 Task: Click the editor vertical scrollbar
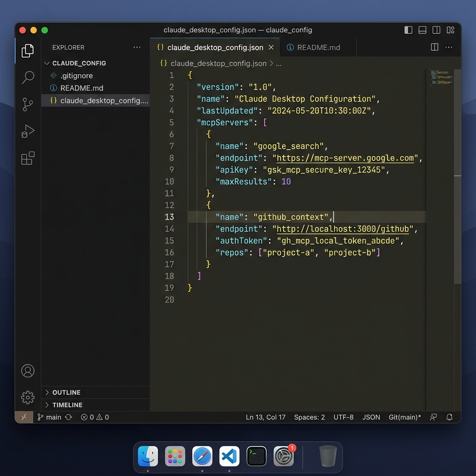coord(457,176)
